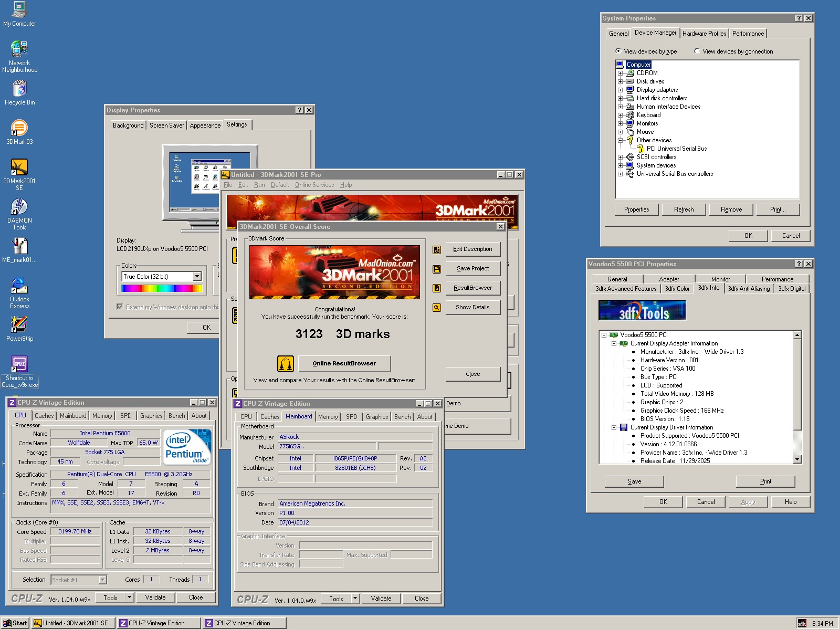The width and height of the screenshot is (840, 630).
Task: Open the Caches tab in CPU-Z CPU window
Action: pyautogui.click(x=44, y=416)
